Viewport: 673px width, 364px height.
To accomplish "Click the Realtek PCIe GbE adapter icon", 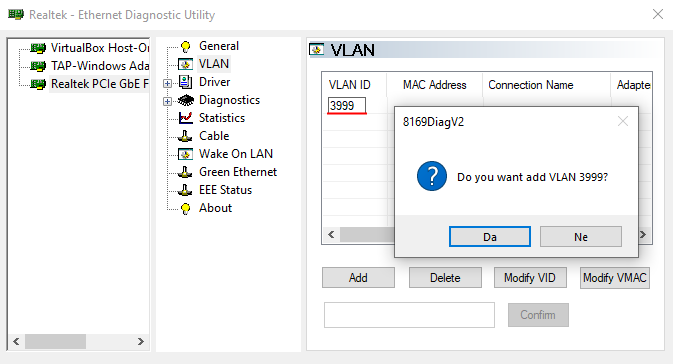I will coord(38,84).
